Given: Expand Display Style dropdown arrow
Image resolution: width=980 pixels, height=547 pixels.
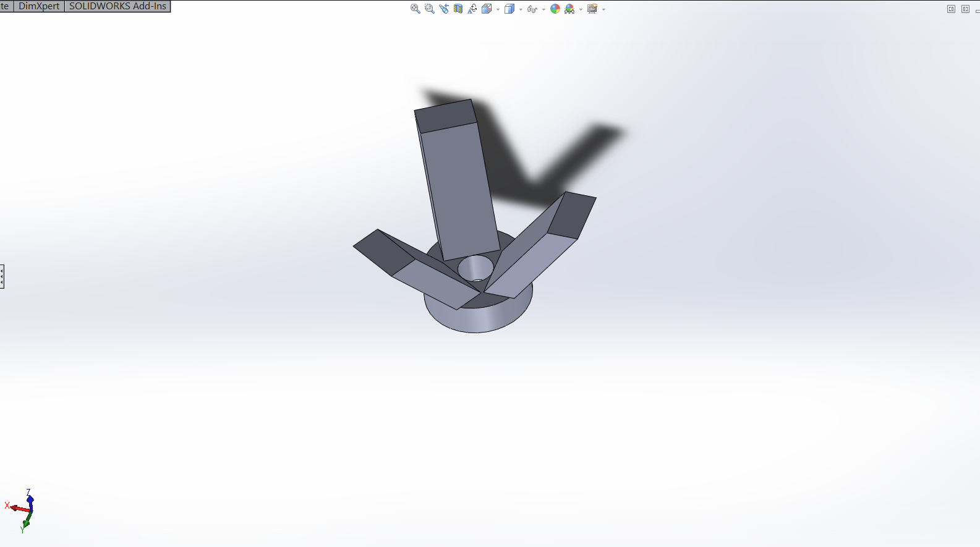Looking at the screenshot, I should [x=521, y=9].
